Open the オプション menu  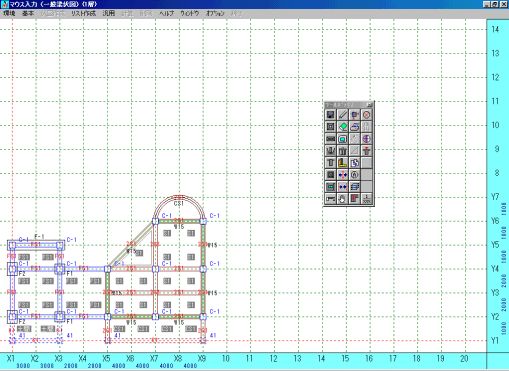point(215,13)
